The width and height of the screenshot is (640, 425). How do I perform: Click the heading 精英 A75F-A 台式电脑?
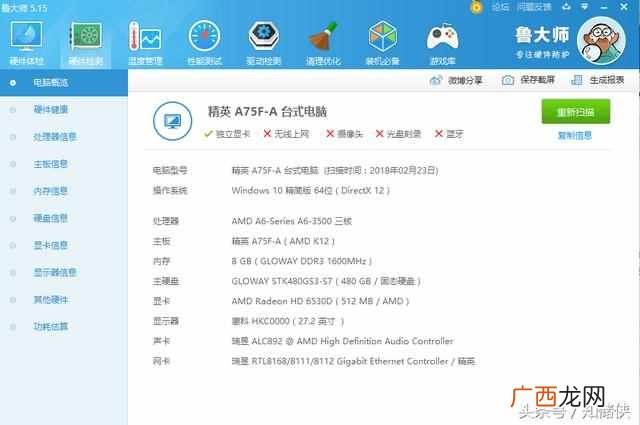(x=267, y=111)
